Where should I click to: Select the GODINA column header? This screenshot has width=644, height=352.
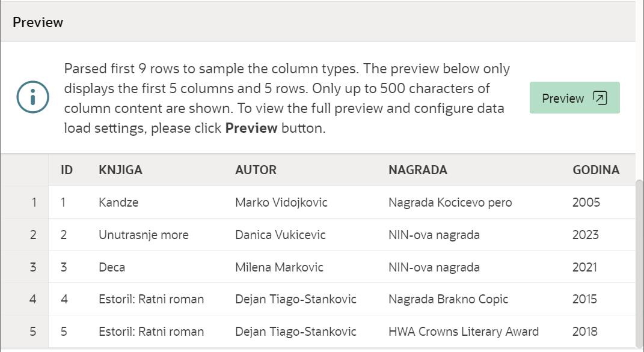pyautogui.click(x=595, y=170)
